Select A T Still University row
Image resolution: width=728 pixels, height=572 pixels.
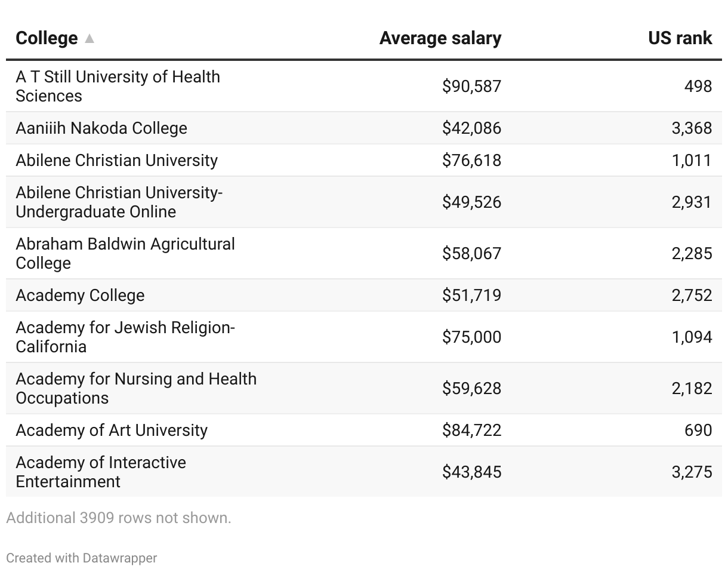(x=118, y=86)
